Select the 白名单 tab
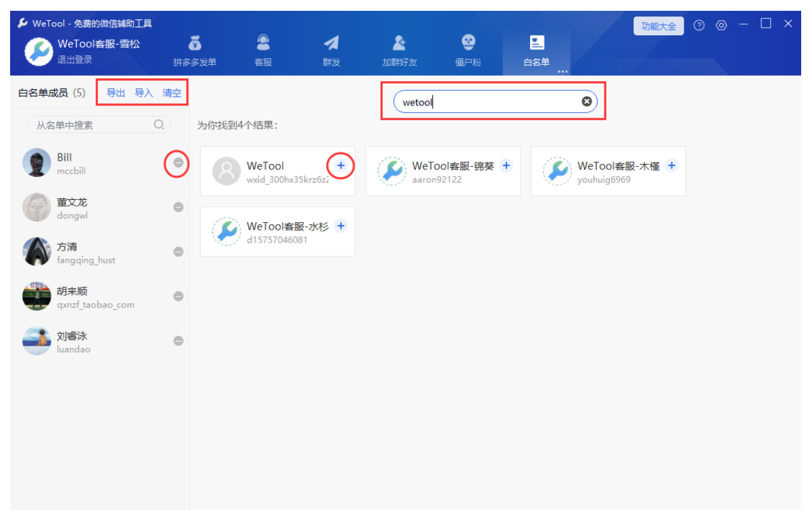Image resolution: width=812 pixels, height=510 pixels. 537,51
